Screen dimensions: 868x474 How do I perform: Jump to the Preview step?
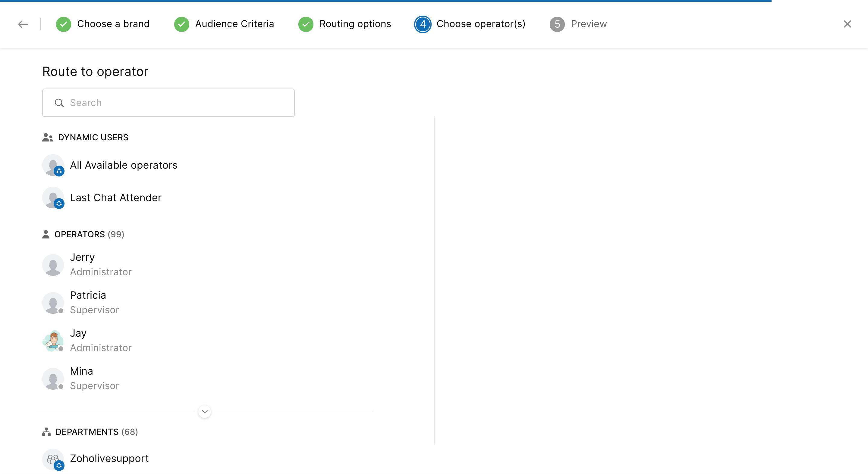[x=588, y=24]
